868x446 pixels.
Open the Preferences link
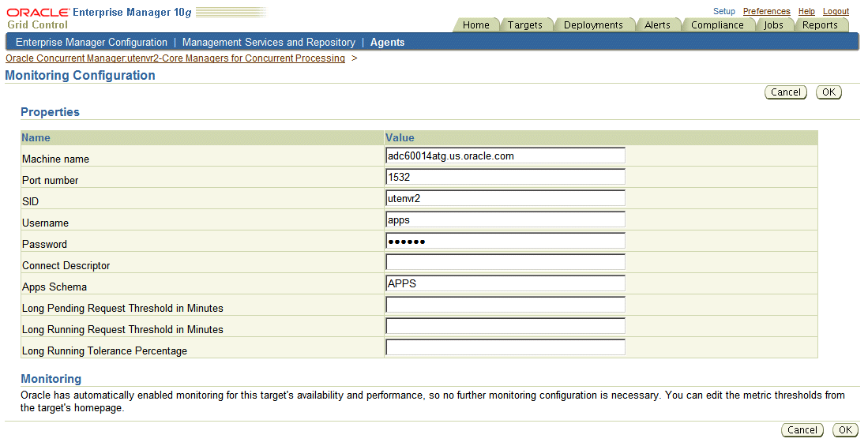tap(766, 11)
